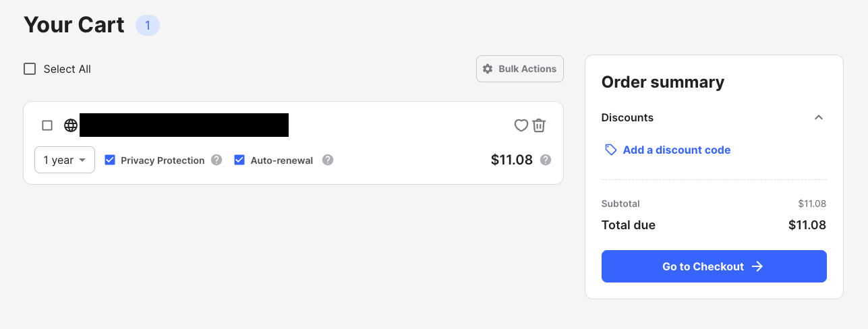Click Add a discount code link
The image size is (868, 329).
(676, 150)
